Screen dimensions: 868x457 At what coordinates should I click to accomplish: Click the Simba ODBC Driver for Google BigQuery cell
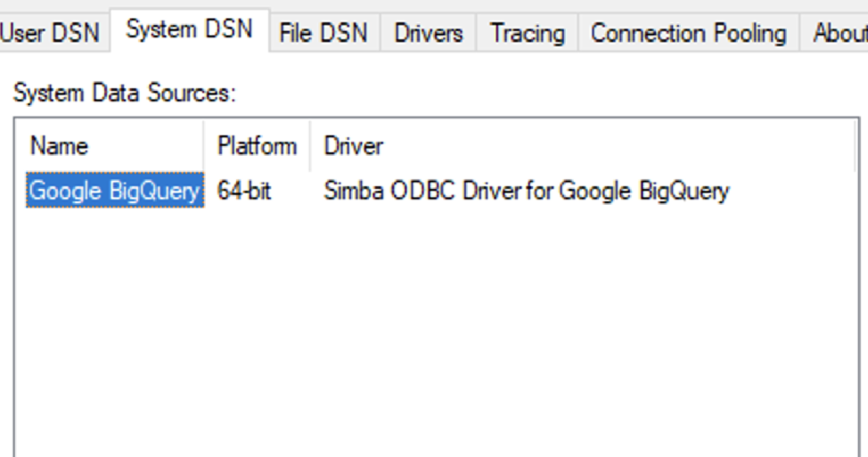click(526, 191)
